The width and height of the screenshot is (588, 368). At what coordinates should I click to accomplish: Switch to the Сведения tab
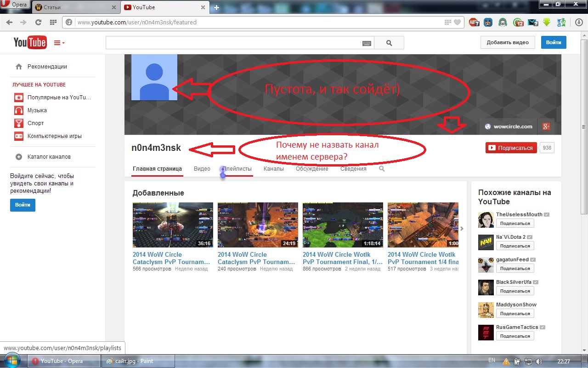coord(353,169)
